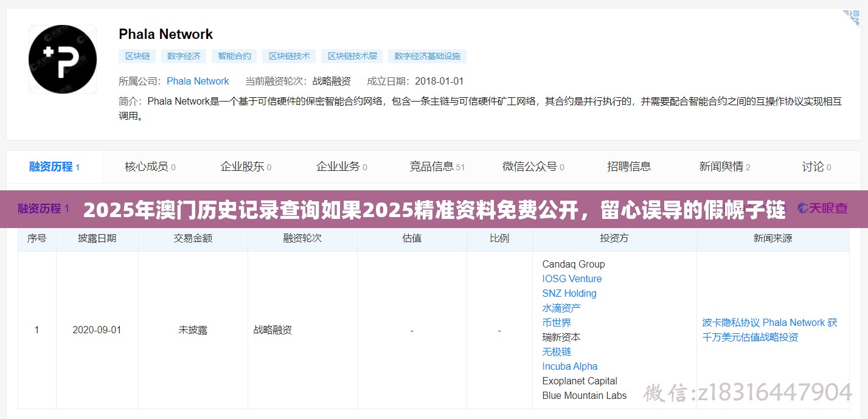Open the 币世界 investor link
Image resolution: width=868 pixels, height=419 pixels.
coord(557,322)
